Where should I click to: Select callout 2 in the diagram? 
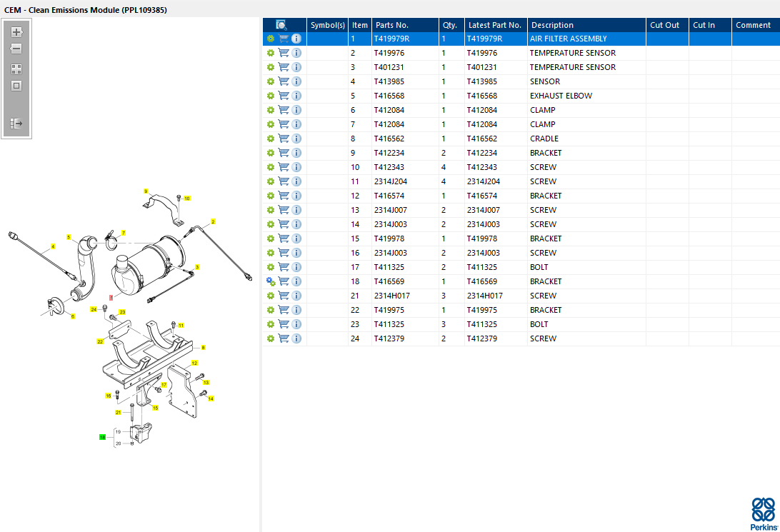pyautogui.click(x=213, y=221)
